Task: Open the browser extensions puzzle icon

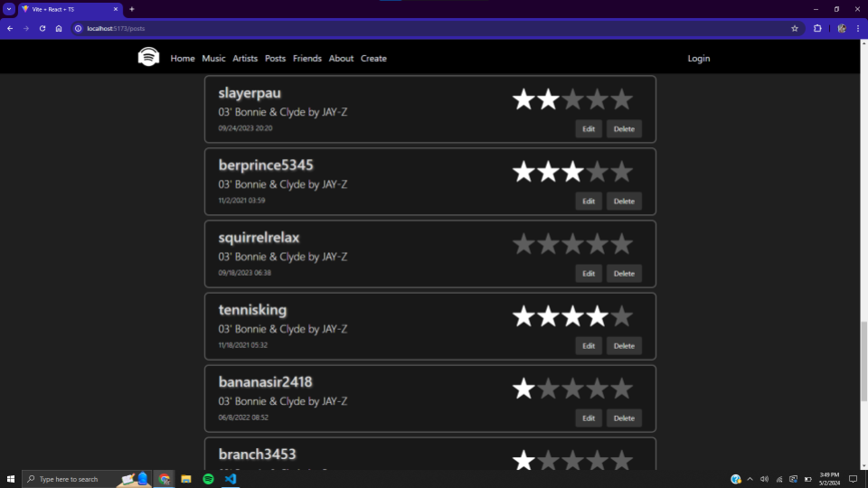Action: [817, 28]
